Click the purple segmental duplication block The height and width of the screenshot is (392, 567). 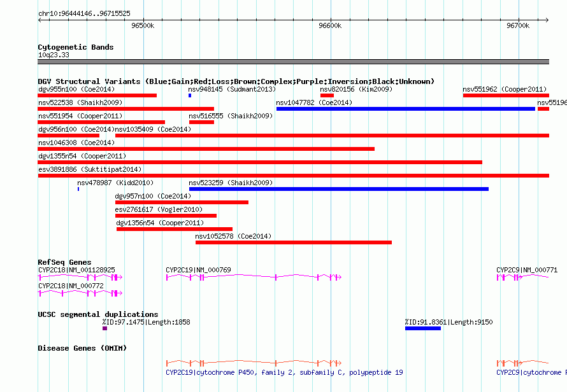pos(105,328)
